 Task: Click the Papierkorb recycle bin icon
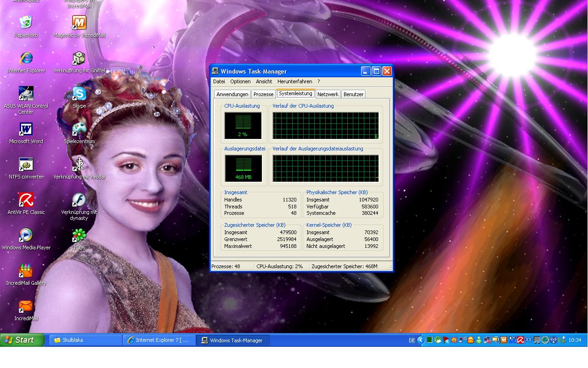(26, 23)
